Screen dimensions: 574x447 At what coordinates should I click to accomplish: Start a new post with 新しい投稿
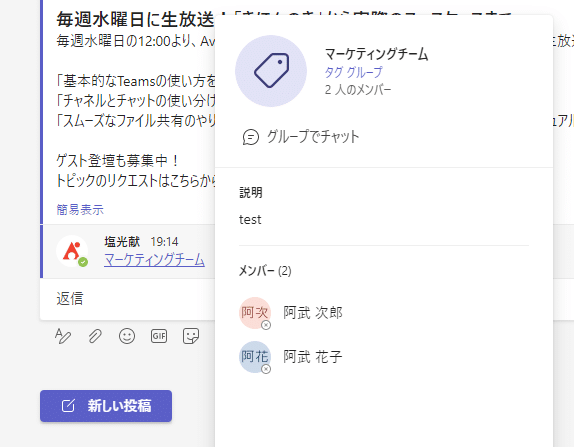106,406
